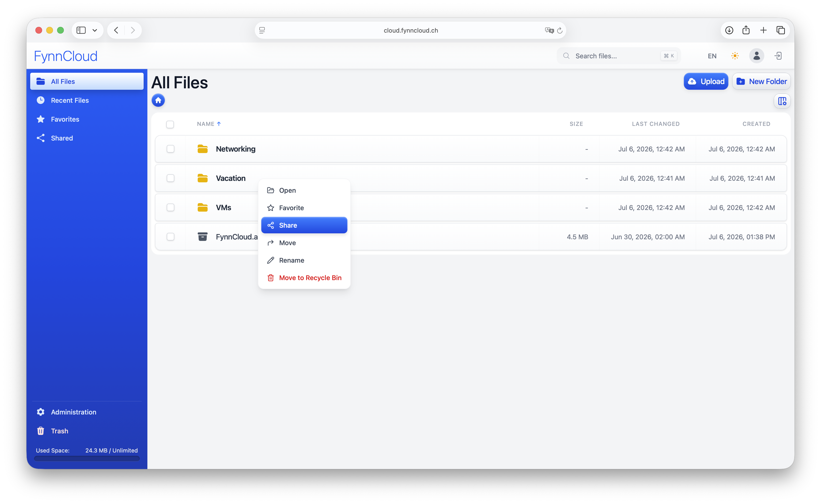821x504 pixels.
Task: Click the Jun 30, 2026, 02:00 AM date
Action: tap(647, 237)
